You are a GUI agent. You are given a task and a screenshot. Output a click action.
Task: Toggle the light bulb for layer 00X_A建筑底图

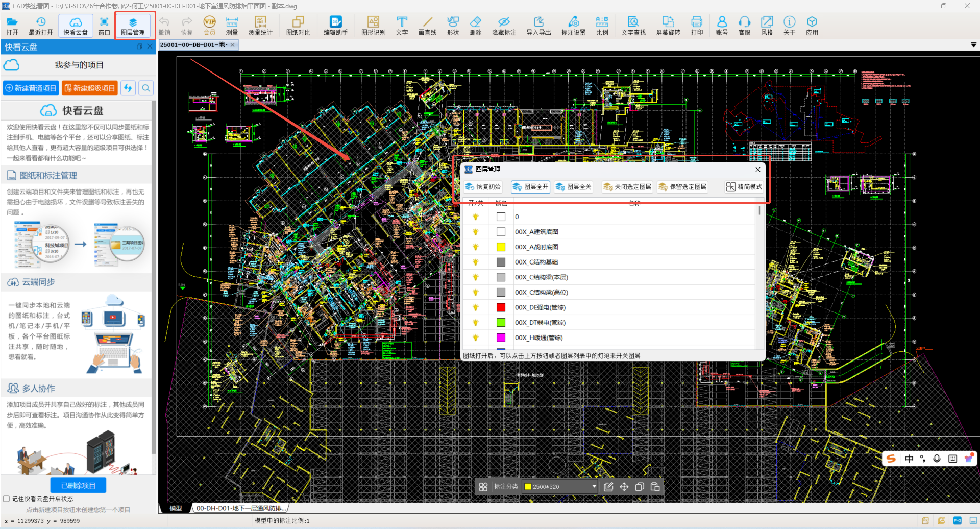click(x=475, y=232)
